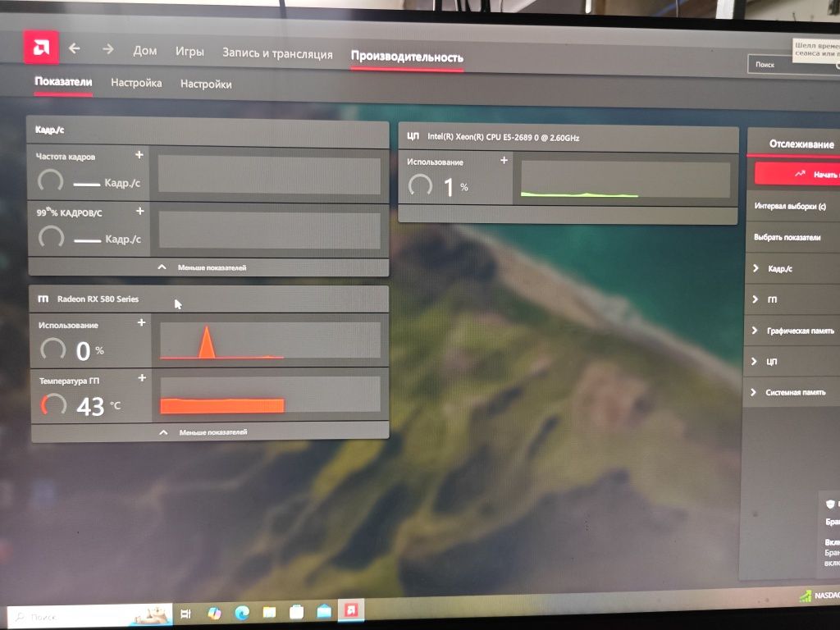Screen dimensions: 840x630
Task: Expand the Графическая память tracking section
Action: pyautogui.click(x=793, y=331)
